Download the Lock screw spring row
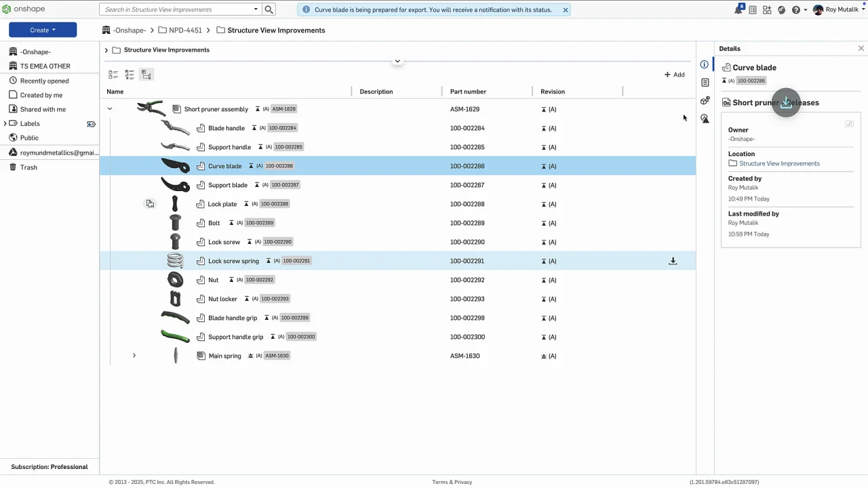The height and width of the screenshot is (488, 868). [x=673, y=261]
